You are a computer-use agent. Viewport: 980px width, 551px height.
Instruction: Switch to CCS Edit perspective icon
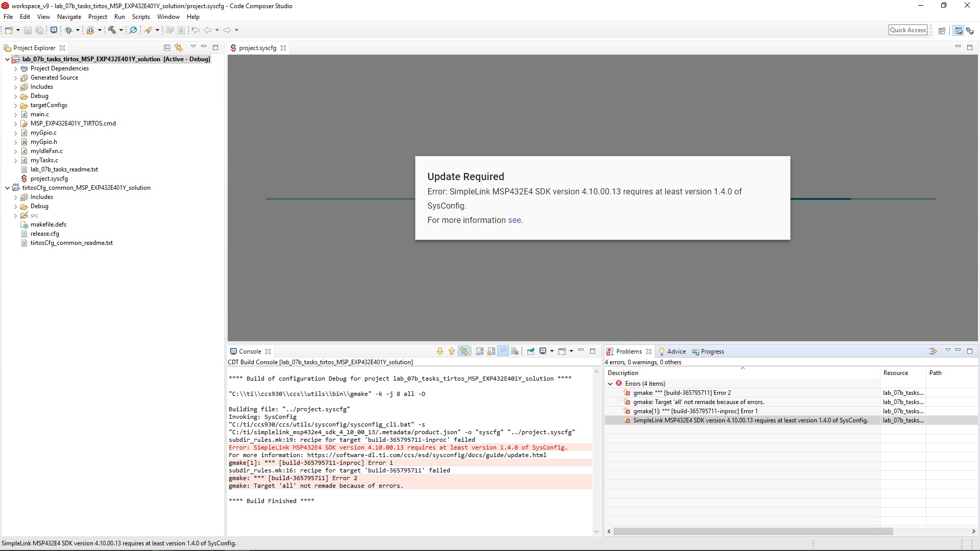pyautogui.click(x=959, y=31)
